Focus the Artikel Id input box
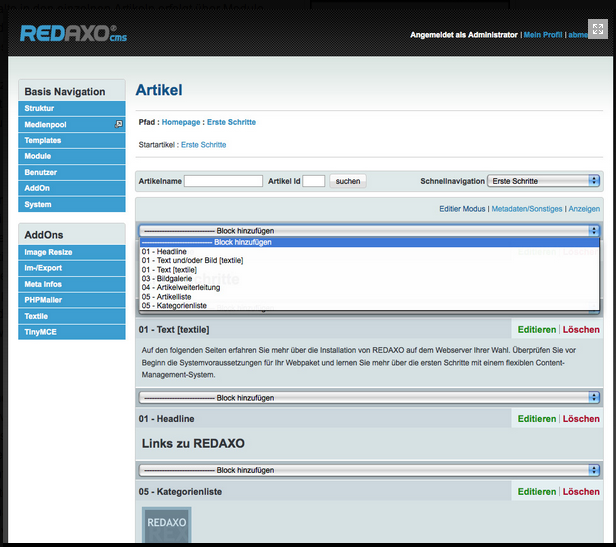This screenshot has height=547, width=616. coord(313,181)
